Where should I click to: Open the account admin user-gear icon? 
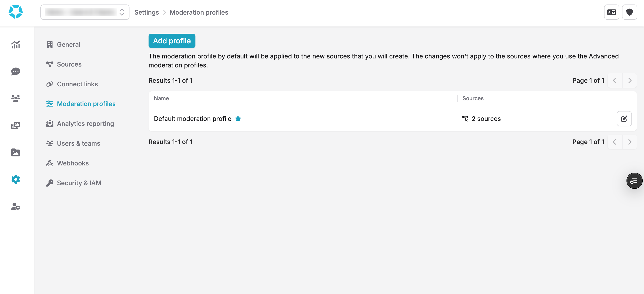click(15, 206)
